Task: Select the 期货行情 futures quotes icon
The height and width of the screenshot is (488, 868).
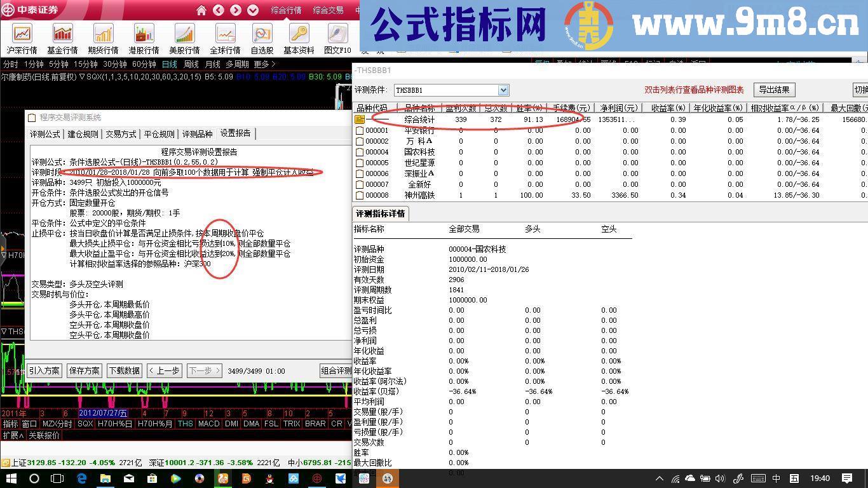Action: tap(102, 35)
